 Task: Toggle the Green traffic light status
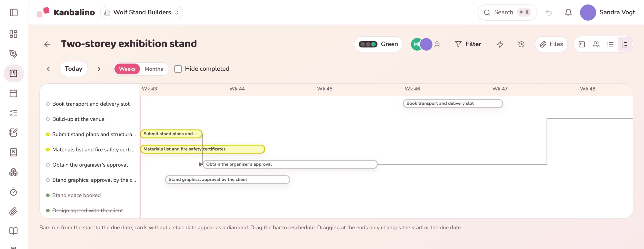(378, 44)
